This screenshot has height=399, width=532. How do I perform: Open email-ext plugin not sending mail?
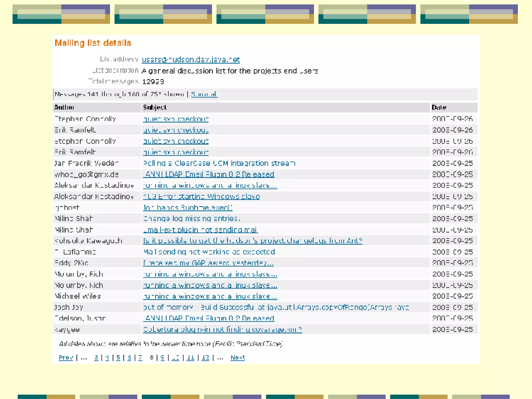click(200, 230)
